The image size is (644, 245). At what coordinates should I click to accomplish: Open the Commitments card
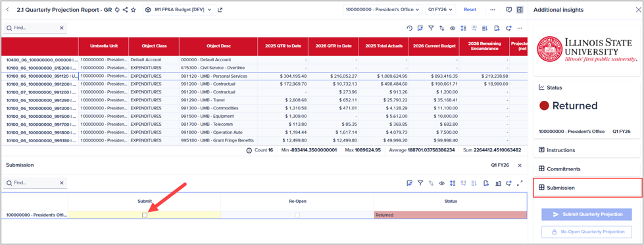tap(587, 169)
